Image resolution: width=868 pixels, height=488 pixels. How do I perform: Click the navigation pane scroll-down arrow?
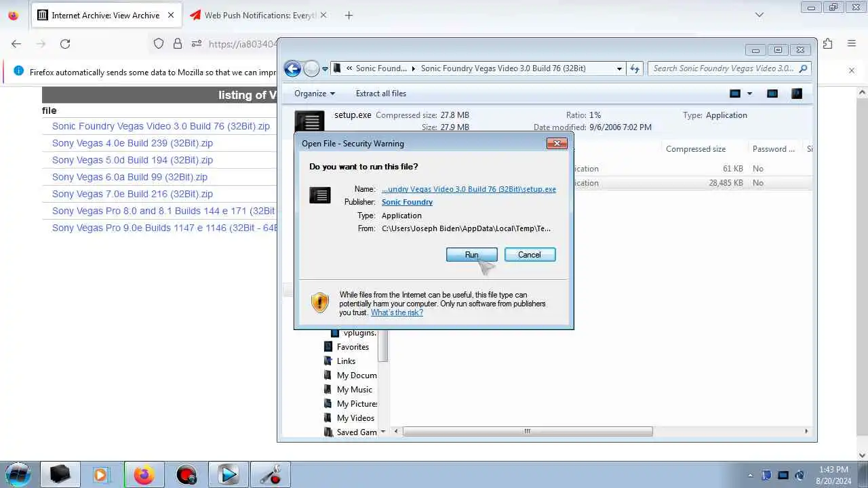pos(383,432)
